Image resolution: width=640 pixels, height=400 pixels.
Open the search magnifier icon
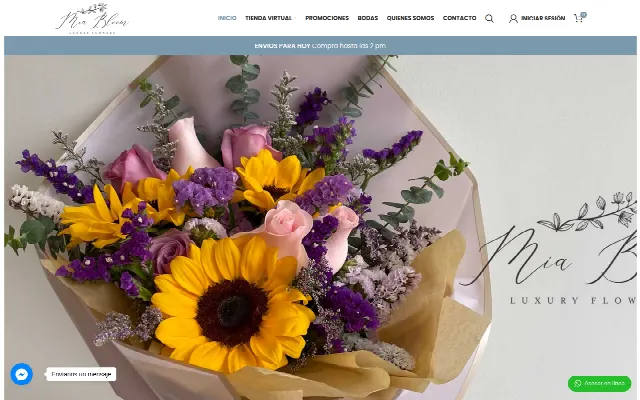(489, 18)
